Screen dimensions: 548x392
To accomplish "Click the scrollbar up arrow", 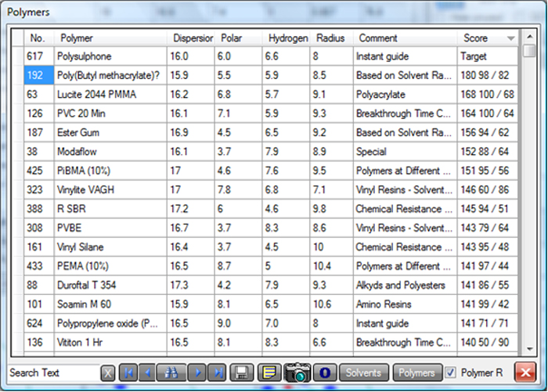I will 529,36.
